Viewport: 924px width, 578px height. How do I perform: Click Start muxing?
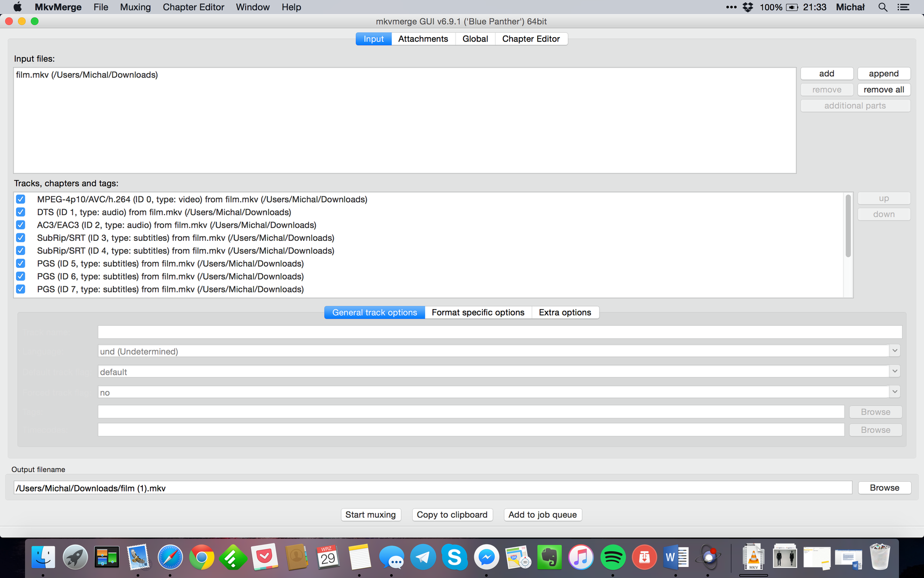[x=371, y=515]
